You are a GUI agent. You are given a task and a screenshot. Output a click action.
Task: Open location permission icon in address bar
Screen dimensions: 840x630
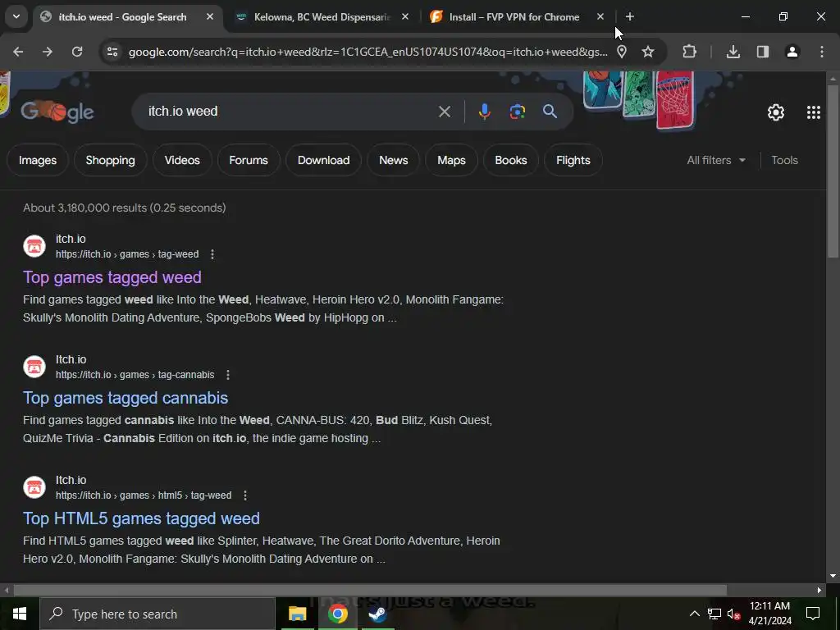pyautogui.click(x=622, y=52)
